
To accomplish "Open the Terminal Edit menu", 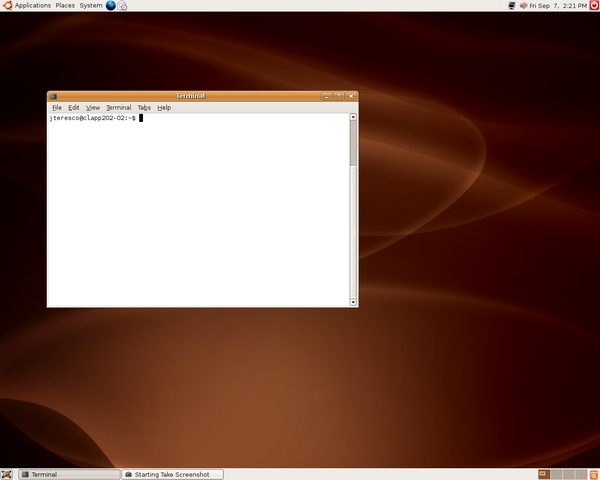I will tap(73, 108).
